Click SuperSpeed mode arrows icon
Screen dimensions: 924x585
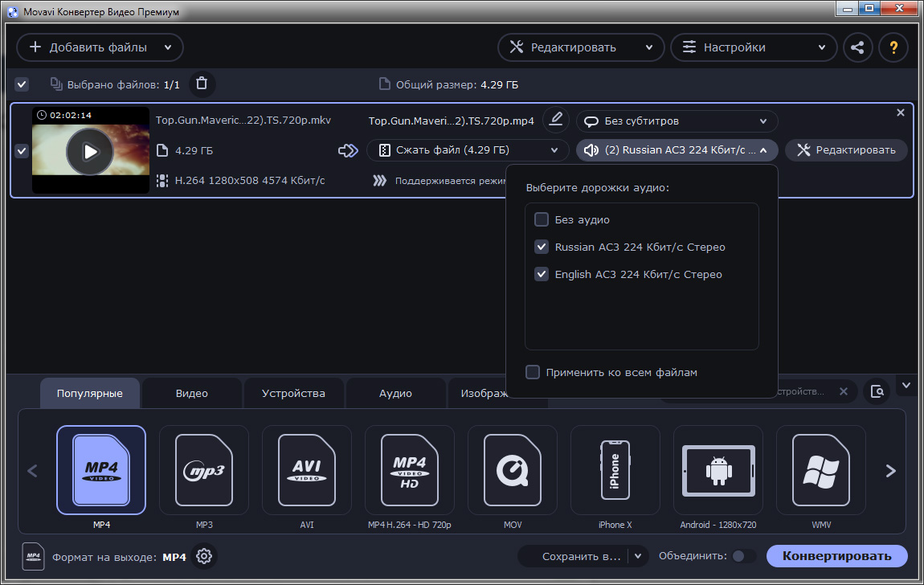(380, 180)
